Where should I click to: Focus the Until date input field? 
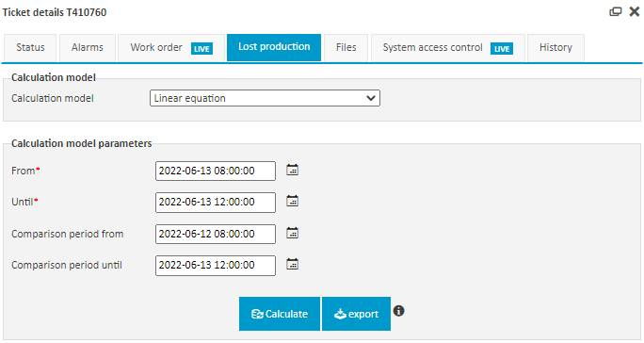coord(216,203)
